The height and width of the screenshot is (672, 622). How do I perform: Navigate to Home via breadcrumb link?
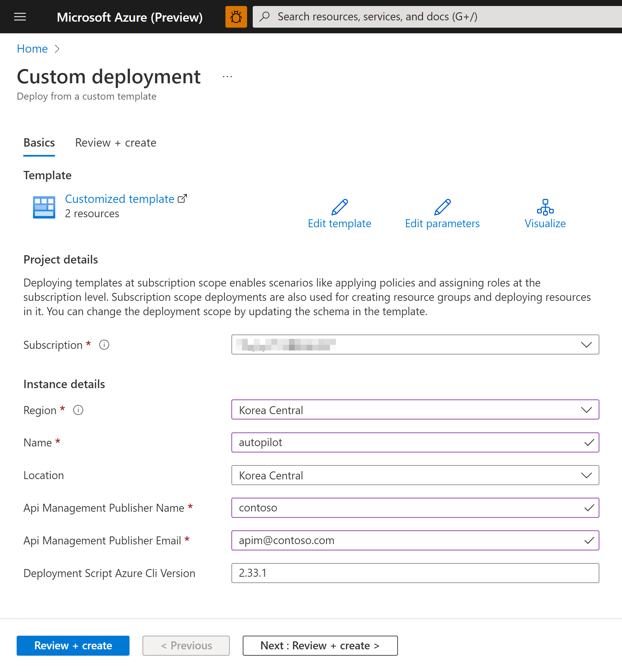[x=32, y=49]
